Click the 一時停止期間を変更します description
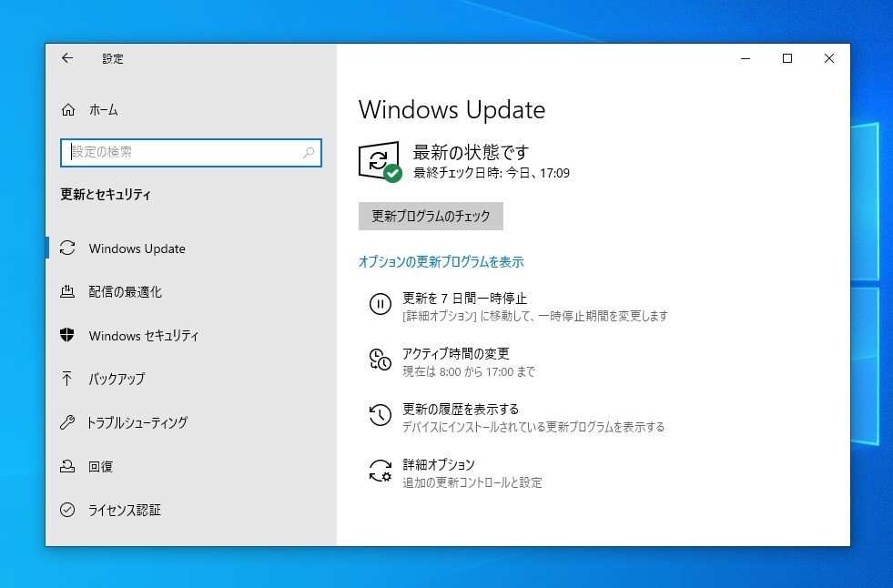The image size is (893, 588). point(534,316)
